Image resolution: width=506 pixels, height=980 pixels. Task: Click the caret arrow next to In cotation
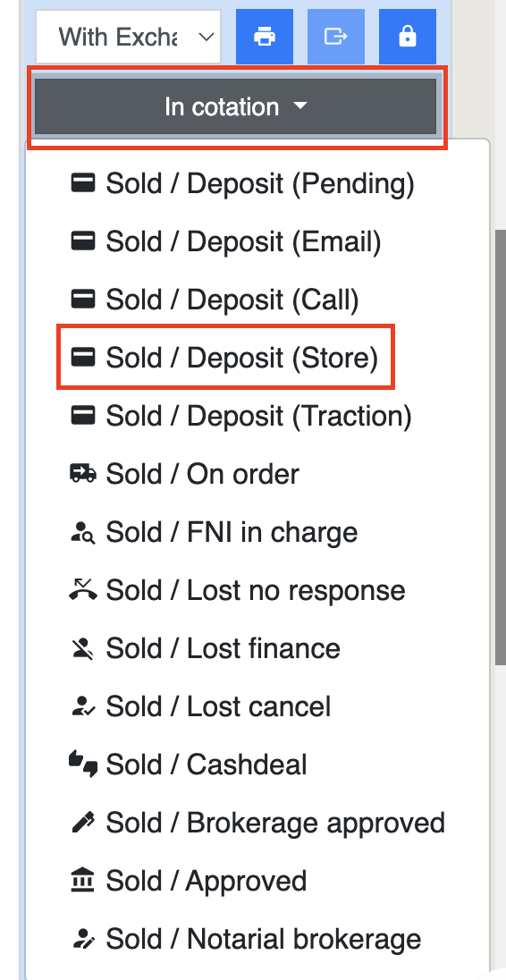(300, 107)
